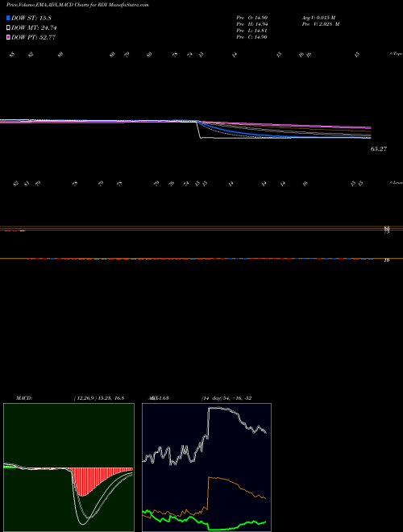Click the magenta DOW PT color swatch
This screenshot has width=403, height=532.
8,37
